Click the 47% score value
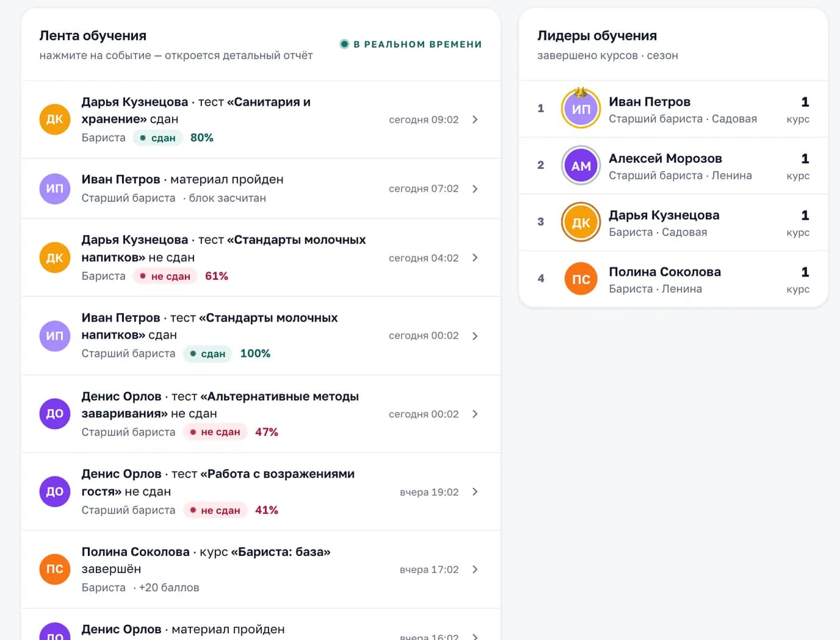This screenshot has height=640, width=840. pos(267,432)
